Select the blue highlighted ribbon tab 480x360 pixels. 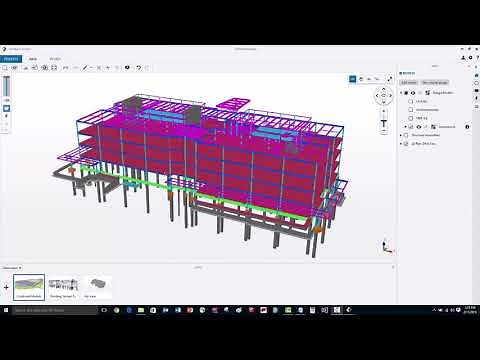tap(11, 59)
